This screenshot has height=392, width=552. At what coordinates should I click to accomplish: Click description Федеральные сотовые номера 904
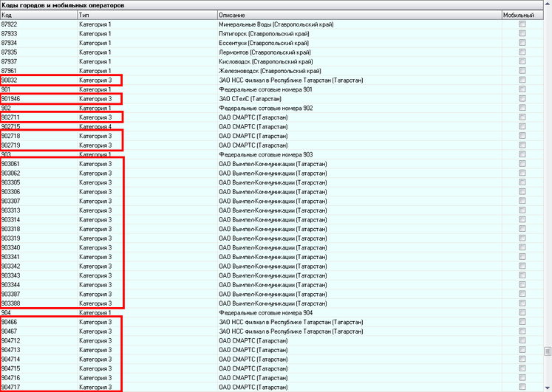(x=266, y=313)
